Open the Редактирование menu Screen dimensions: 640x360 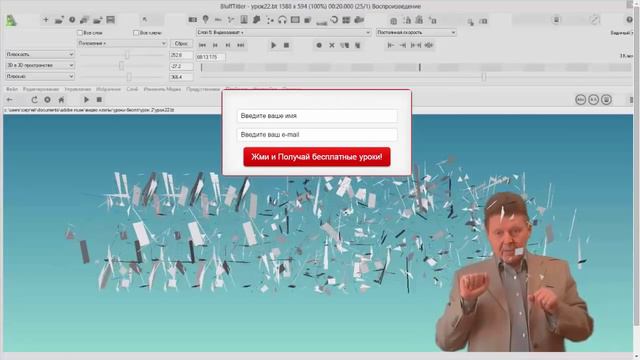[41, 89]
